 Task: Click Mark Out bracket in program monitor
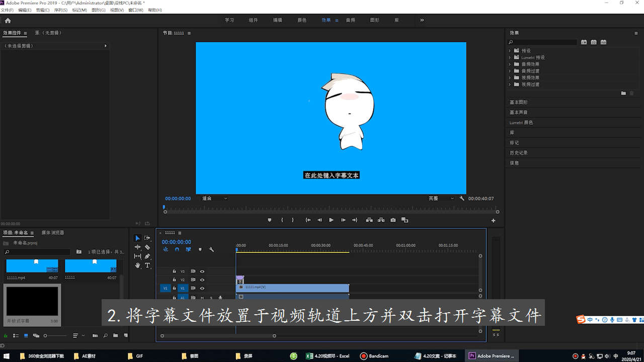[x=293, y=220]
